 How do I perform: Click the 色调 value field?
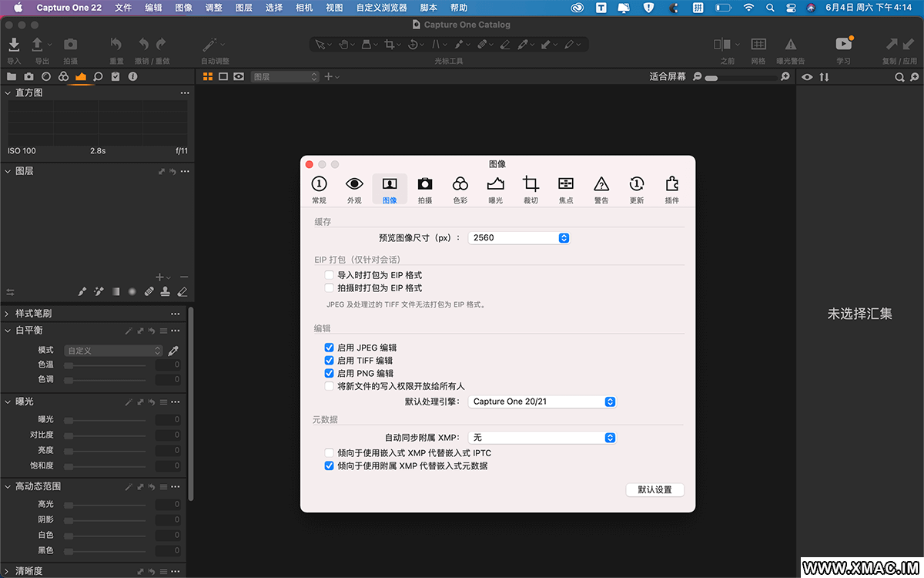coord(168,380)
